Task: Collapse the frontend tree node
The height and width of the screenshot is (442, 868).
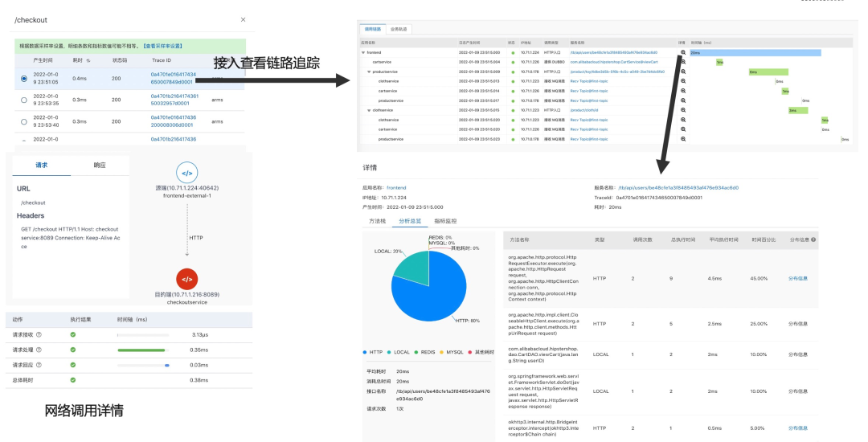Action: point(363,52)
